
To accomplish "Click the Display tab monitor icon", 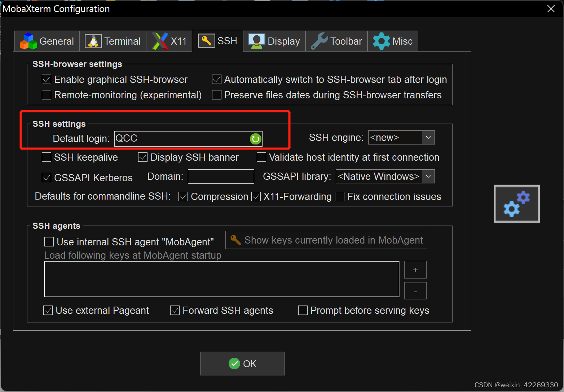I will pyautogui.click(x=256, y=41).
